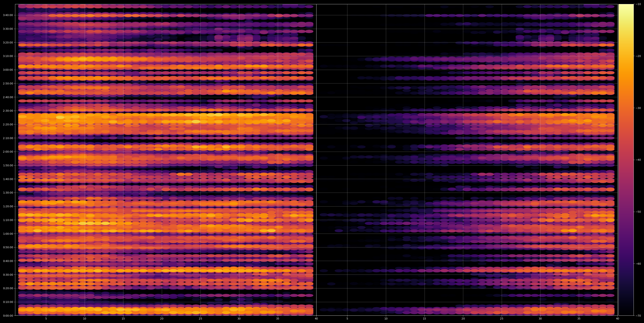Select the 3:20:00 tick label
This screenshot has height=323, width=644.
[8, 42]
